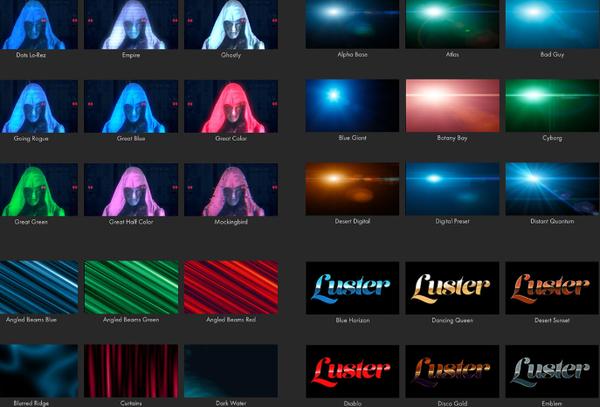Select the Blue Horizon Luster text style
Image resolution: width=600 pixels, height=407 pixels.
tap(352, 288)
